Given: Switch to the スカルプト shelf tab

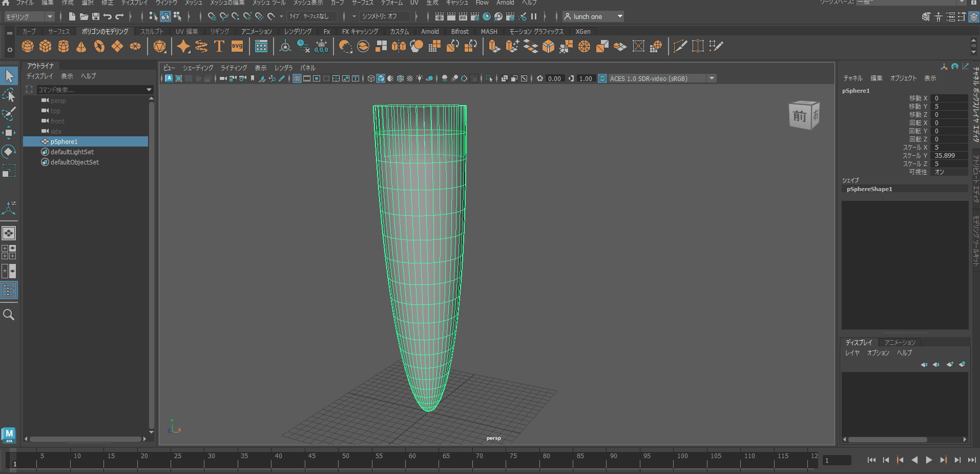Looking at the screenshot, I should point(152,31).
